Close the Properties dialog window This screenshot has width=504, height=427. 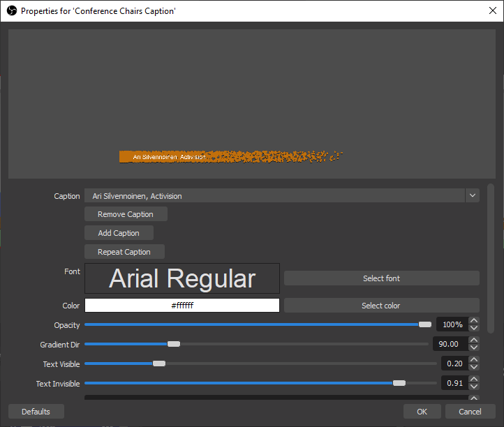pos(491,11)
